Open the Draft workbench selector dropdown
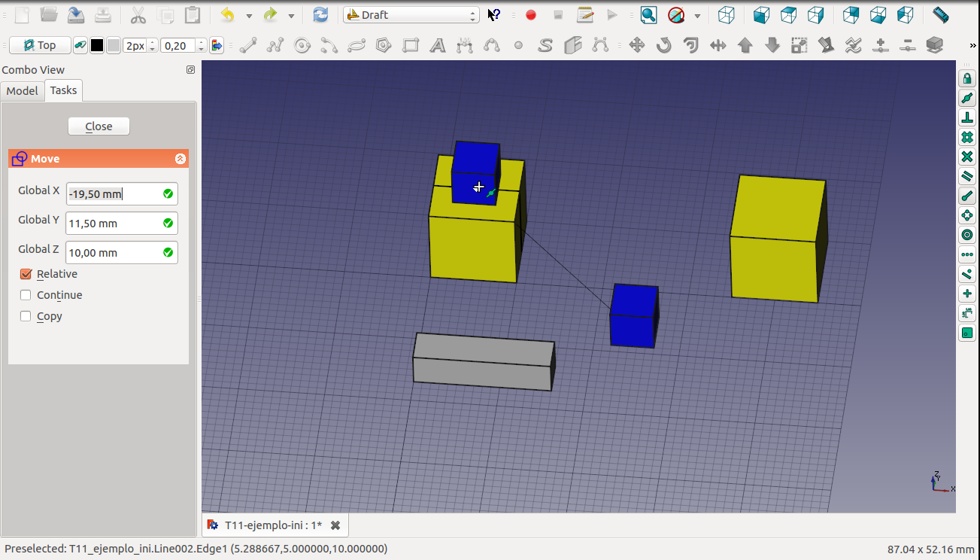This screenshot has height=560, width=980. click(411, 15)
